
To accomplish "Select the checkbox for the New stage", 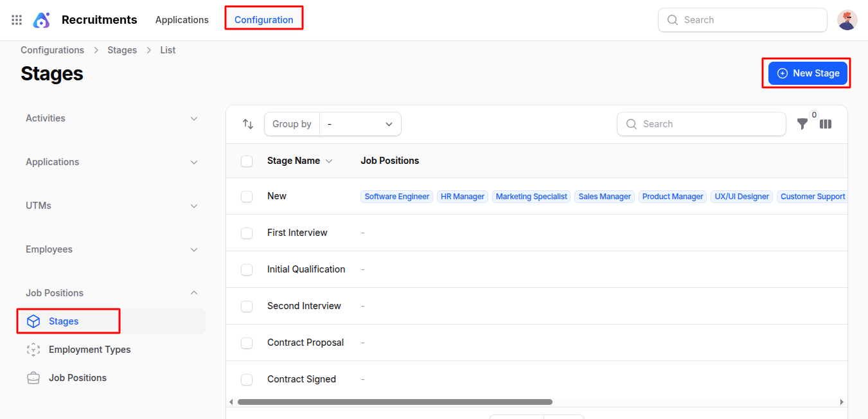I will [x=247, y=197].
